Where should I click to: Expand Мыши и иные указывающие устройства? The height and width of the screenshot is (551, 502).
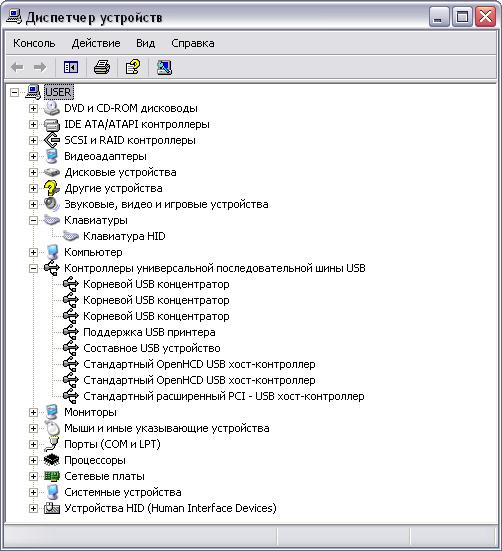pyautogui.click(x=33, y=428)
